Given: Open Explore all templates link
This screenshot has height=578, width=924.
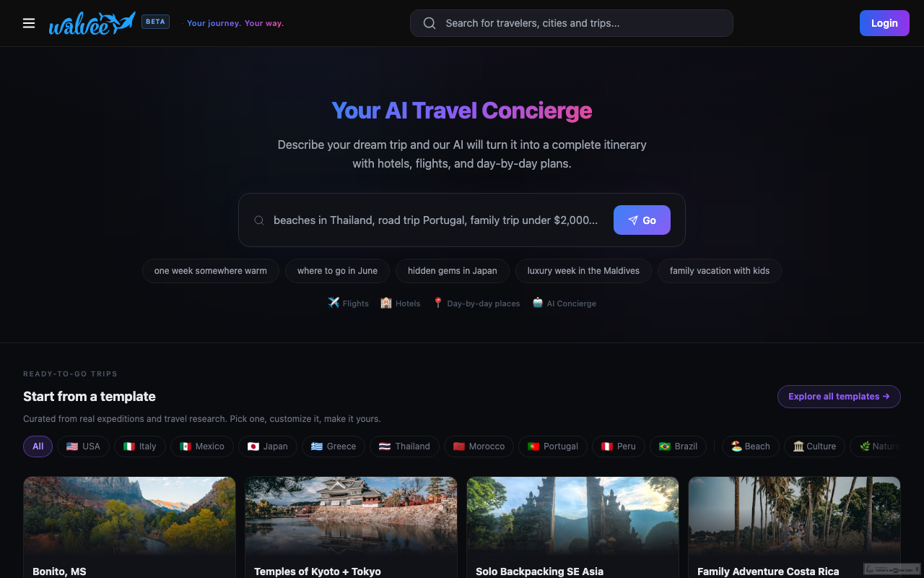Looking at the screenshot, I should tap(839, 397).
